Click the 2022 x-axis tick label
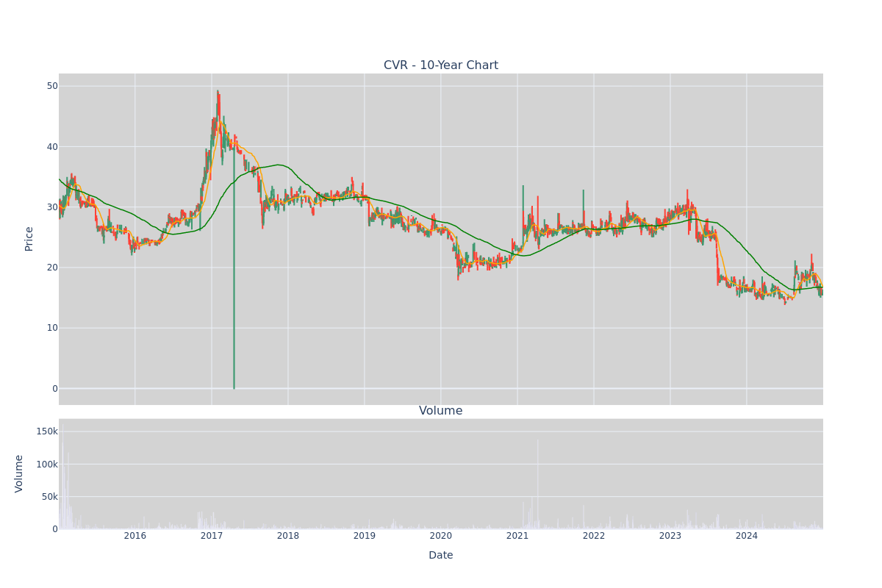The width and height of the screenshot is (882, 588). 594,536
